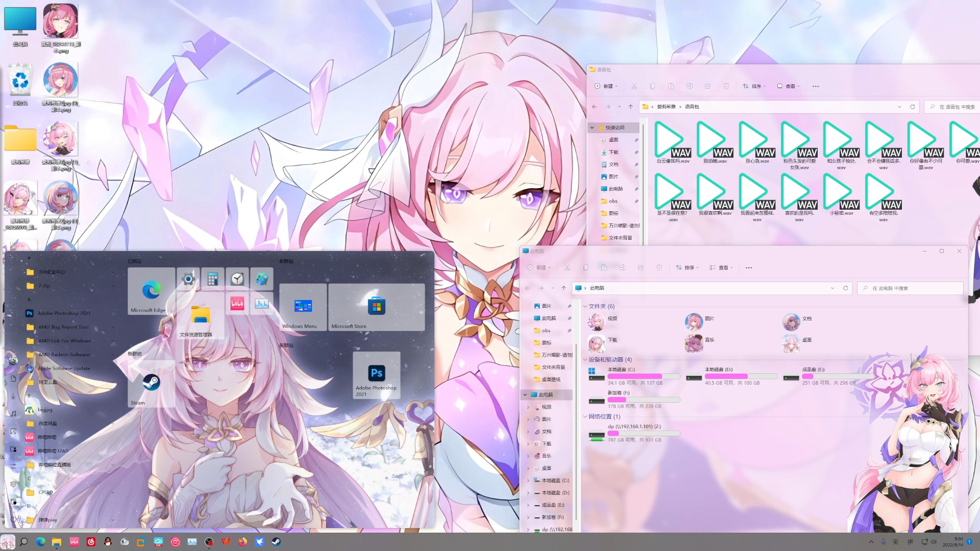980x551 pixels.
Task: Select 桌面 under quick access sidebar
Action: pyautogui.click(x=613, y=139)
